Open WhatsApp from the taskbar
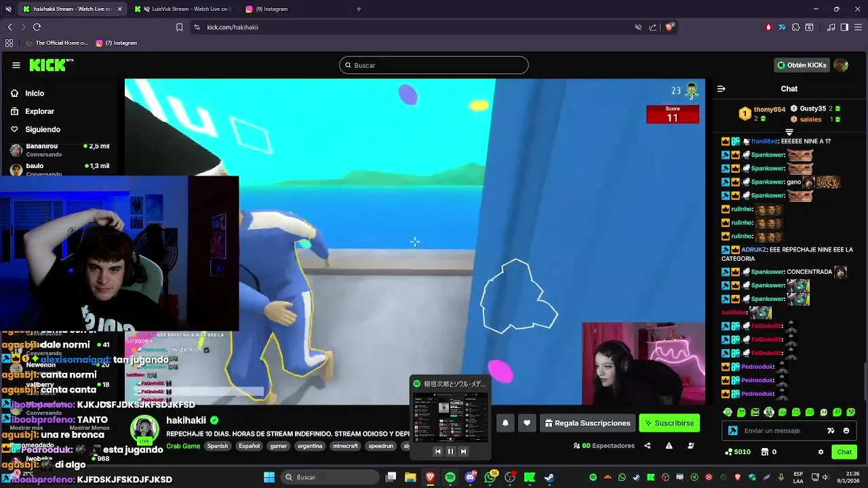This screenshot has height=488, width=868. [490, 477]
